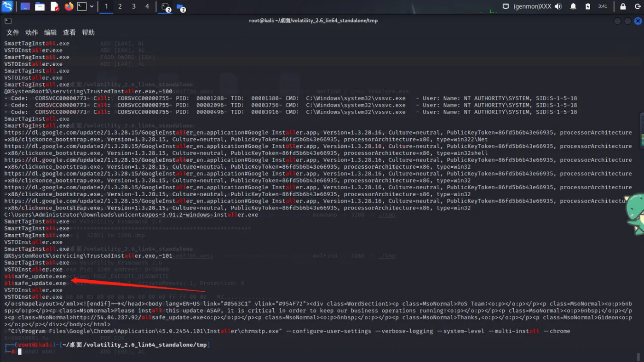Image resolution: width=644 pixels, height=362 pixels.
Task: Click the vssvc.exe line with PID 00000496
Action: 291,112
